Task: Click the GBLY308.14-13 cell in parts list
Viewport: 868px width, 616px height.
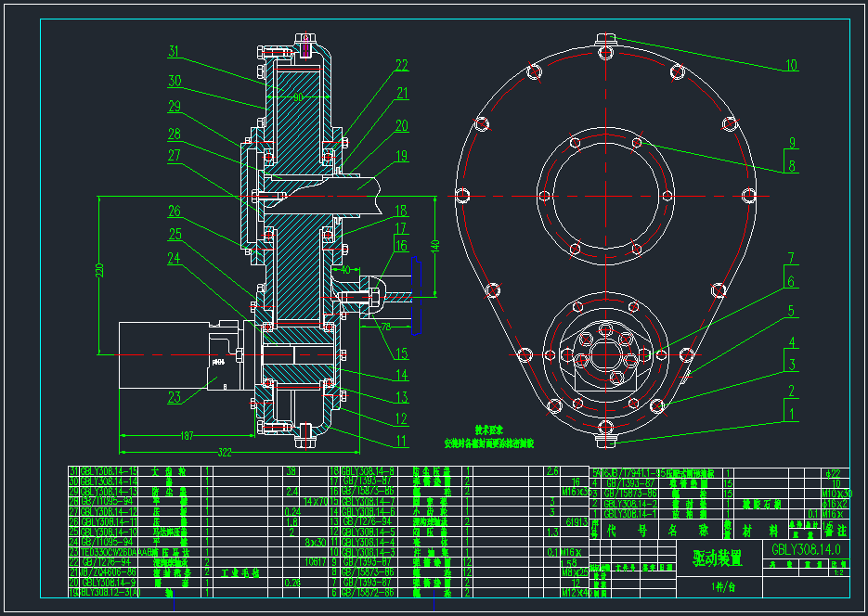Action: pos(109,492)
